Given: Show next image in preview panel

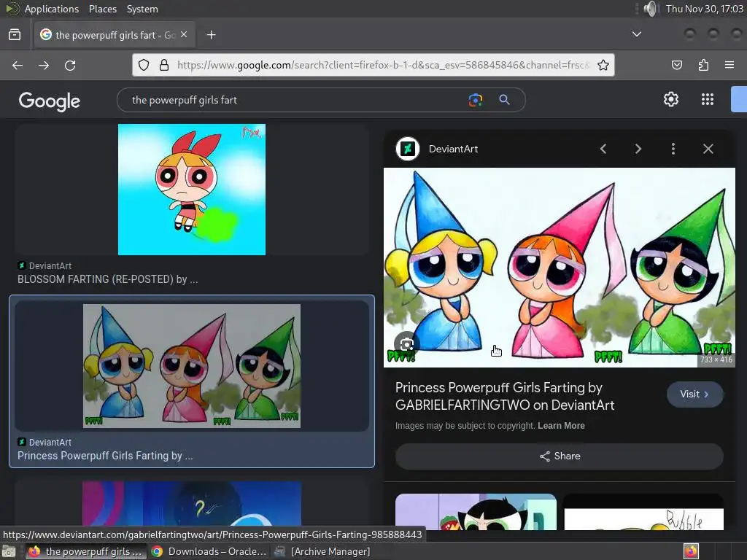Looking at the screenshot, I should tap(638, 149).
